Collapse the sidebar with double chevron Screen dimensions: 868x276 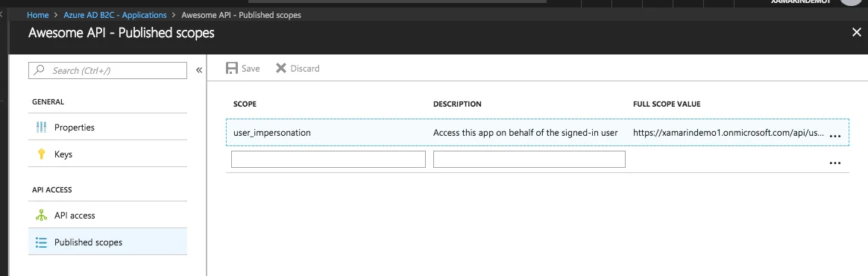(199, 70)
